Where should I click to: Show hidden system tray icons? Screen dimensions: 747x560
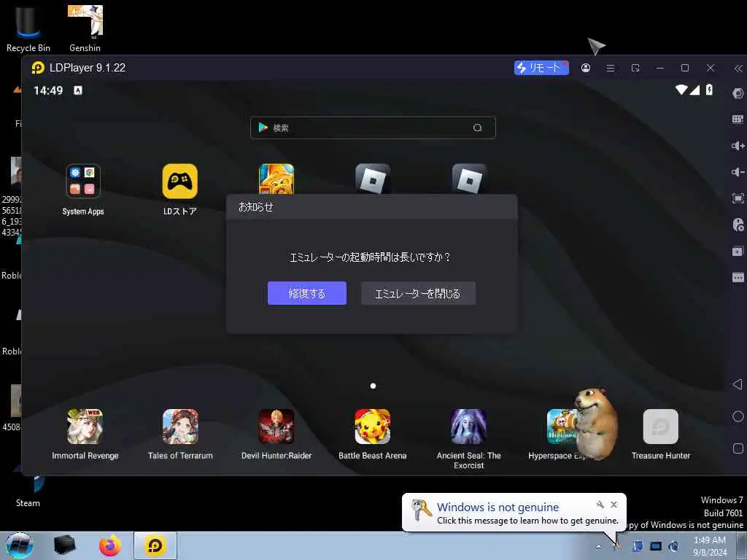[x=598, y=546]
